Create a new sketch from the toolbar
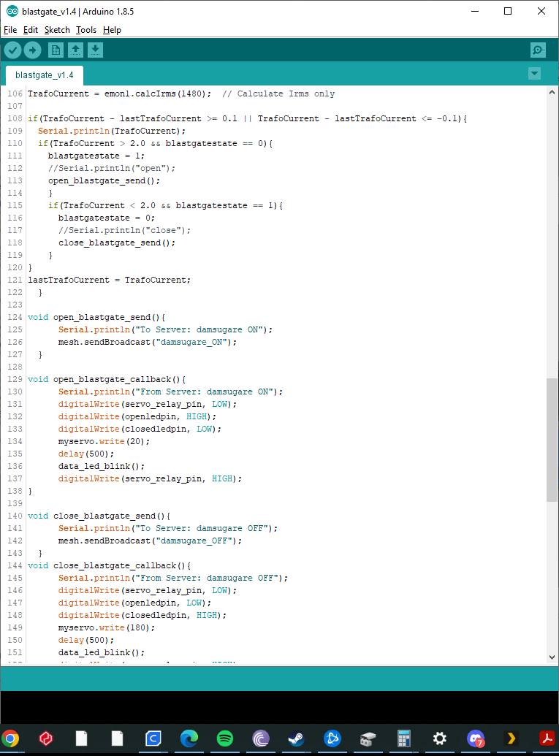This screenshot has height=756, width=559. [56, 50]
